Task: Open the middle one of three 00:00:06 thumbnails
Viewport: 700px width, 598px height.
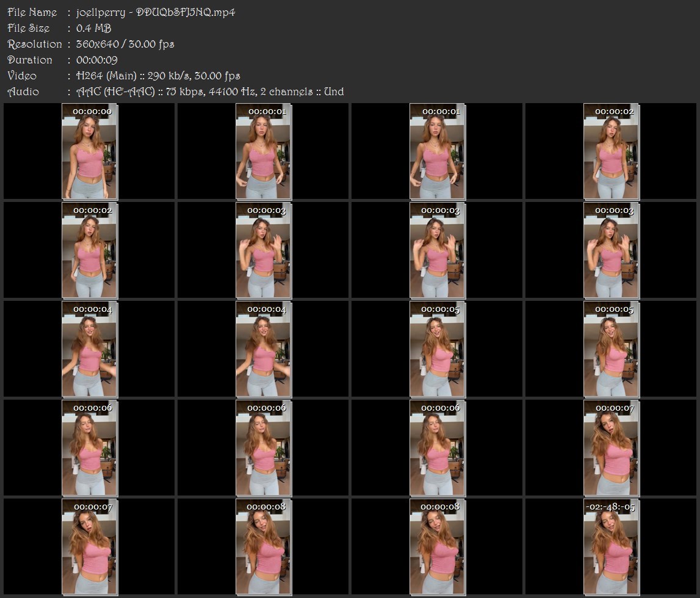Action: point(264,448)
